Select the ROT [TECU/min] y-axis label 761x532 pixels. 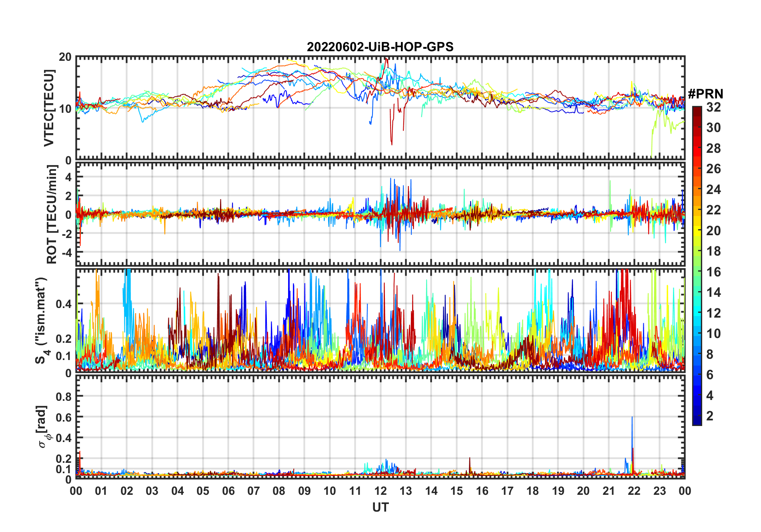[x=52, y=214]
